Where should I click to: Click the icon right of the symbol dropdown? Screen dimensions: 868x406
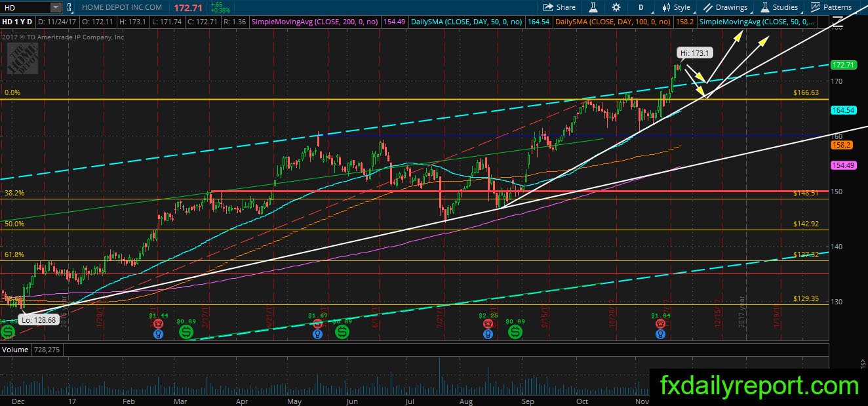pos(69,7)
